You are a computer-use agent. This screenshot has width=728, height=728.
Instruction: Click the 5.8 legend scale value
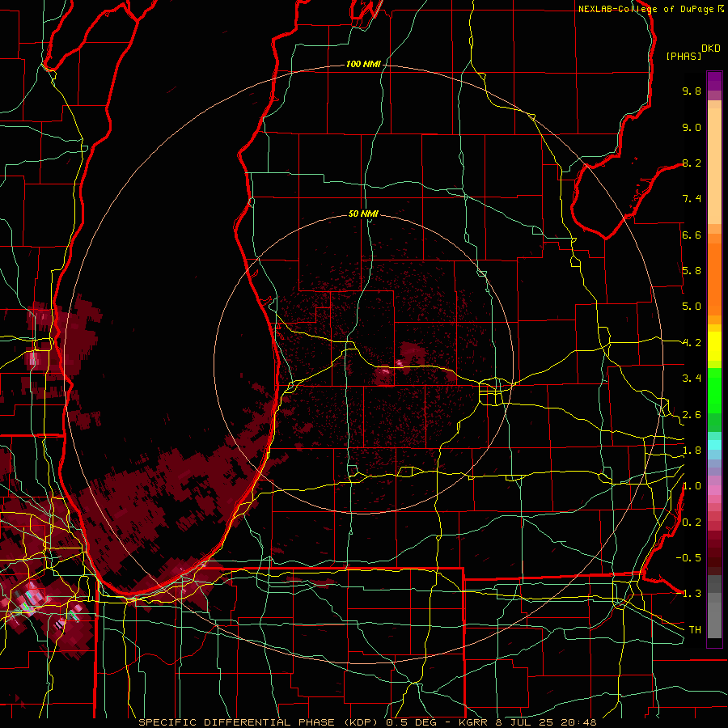[692, 271]
